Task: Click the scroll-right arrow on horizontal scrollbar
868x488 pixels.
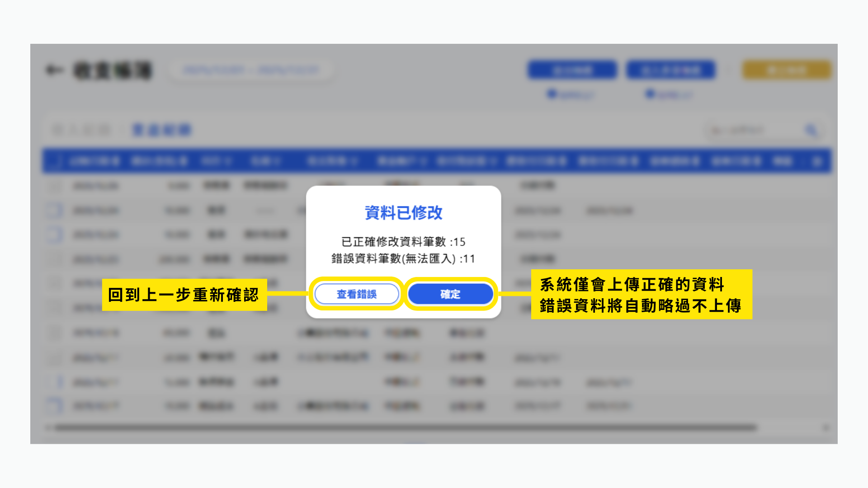Action: point(826,427)
